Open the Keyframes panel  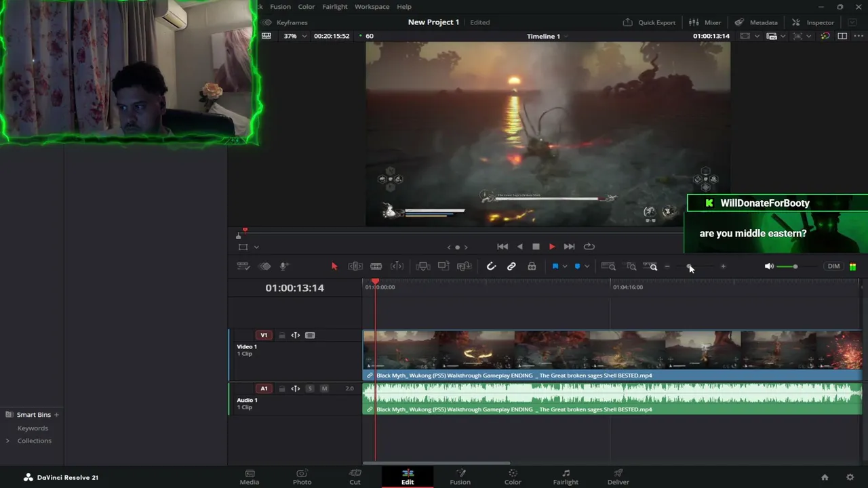[285, 22]
